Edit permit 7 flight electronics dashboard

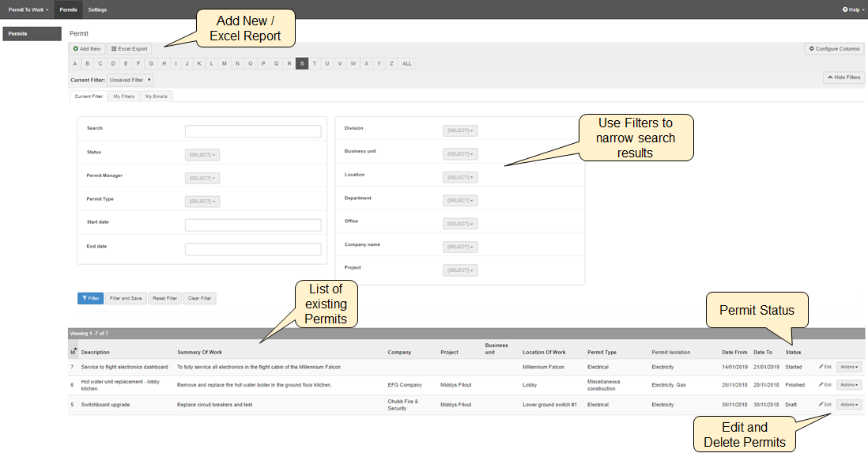point(825,367)
